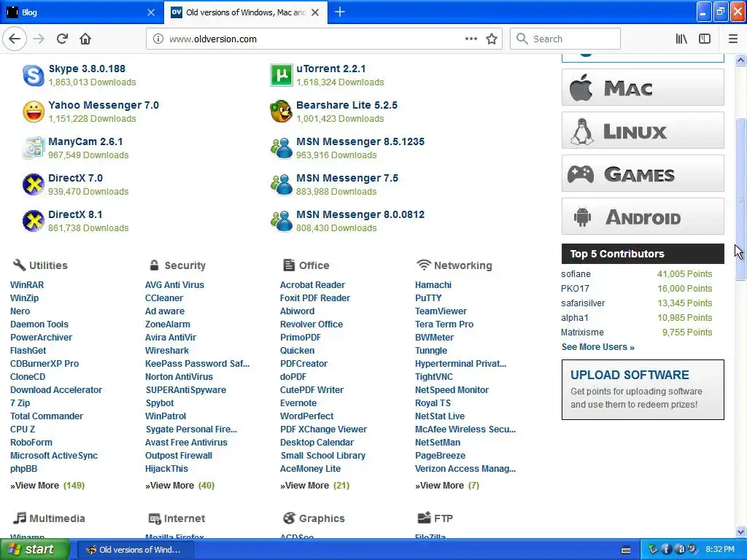Image resolution: width=747 pixels, height=560 pixels.
Task: Open the Linux software category button
Action: (x=643, y=130)
